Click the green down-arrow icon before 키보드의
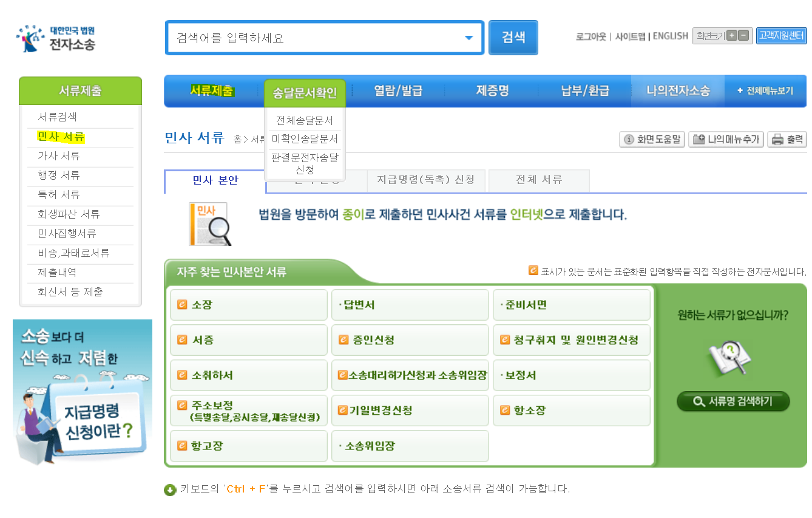 point(170,489)
